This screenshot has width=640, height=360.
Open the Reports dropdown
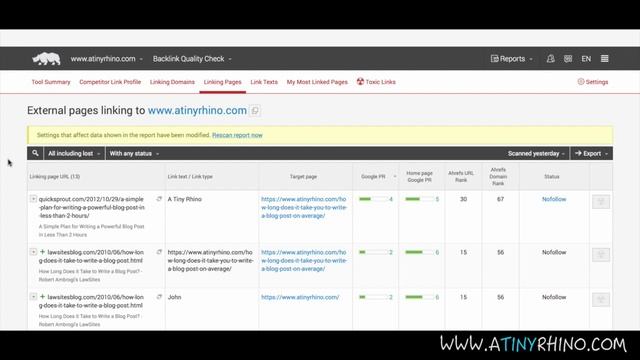(512, 59)
